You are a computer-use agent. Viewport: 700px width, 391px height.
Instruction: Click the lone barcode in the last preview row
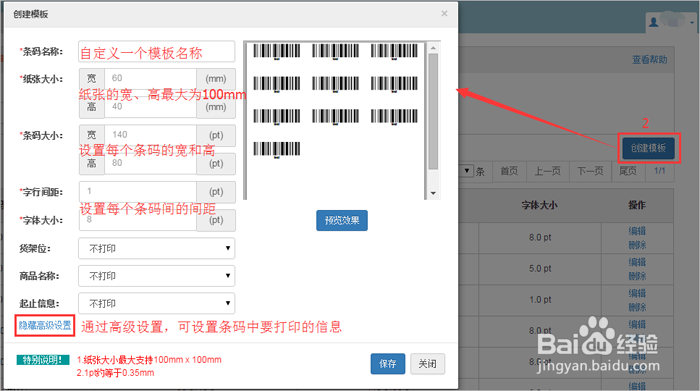click(x=277, y=150)
